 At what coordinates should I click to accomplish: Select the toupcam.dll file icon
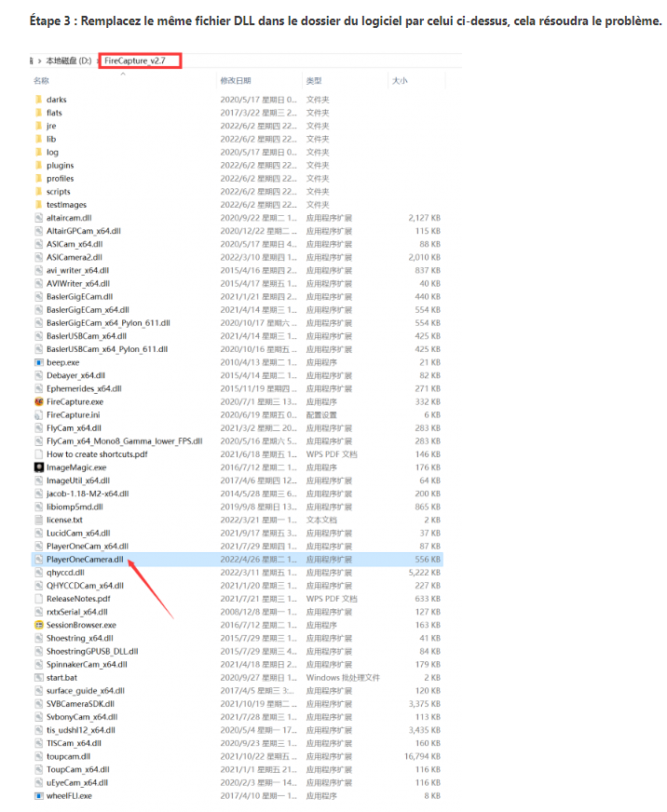tap(39, 756)
